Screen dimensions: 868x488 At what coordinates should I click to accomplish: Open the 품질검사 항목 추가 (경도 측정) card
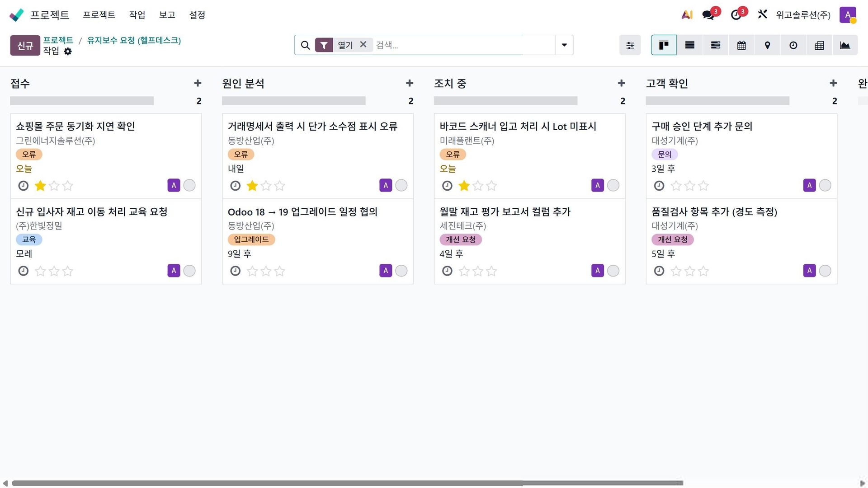tap(741, 241)
